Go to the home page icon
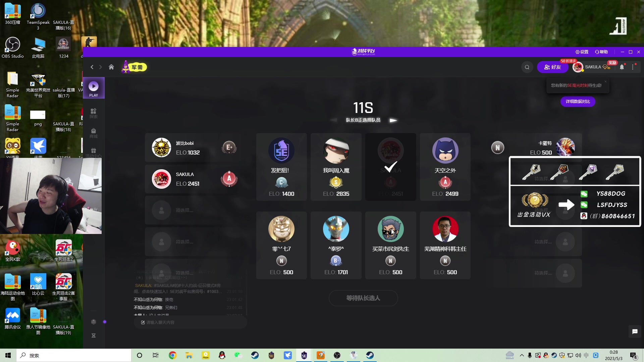The height and width of the screenshot is (362, 644). [x=111, y=67]
